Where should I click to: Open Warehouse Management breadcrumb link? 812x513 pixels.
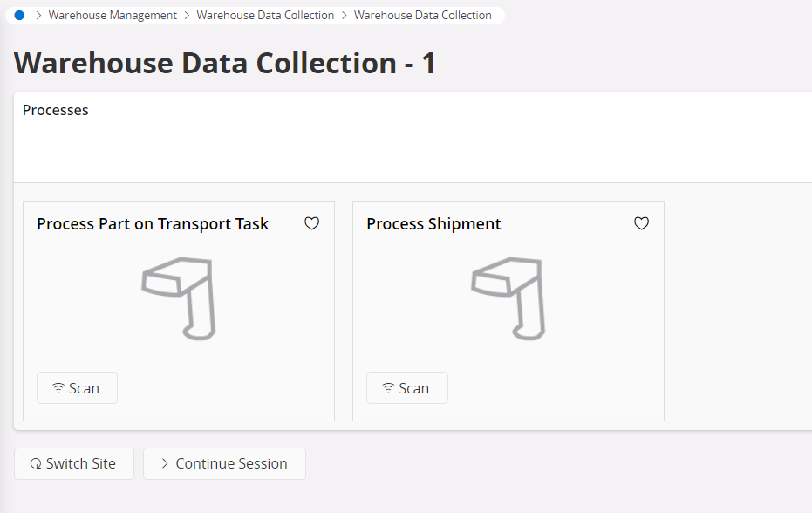[x=113, y=16]
